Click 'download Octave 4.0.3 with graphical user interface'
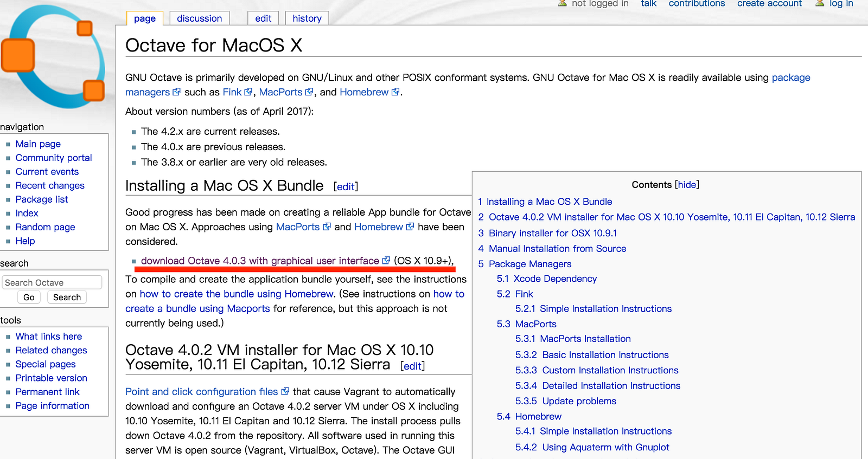868x459 pixels. 260,261
